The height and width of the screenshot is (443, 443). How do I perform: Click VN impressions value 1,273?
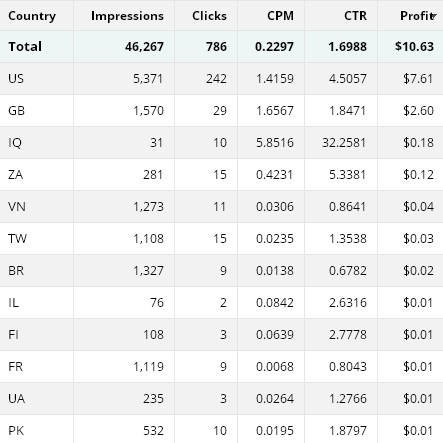148,207
